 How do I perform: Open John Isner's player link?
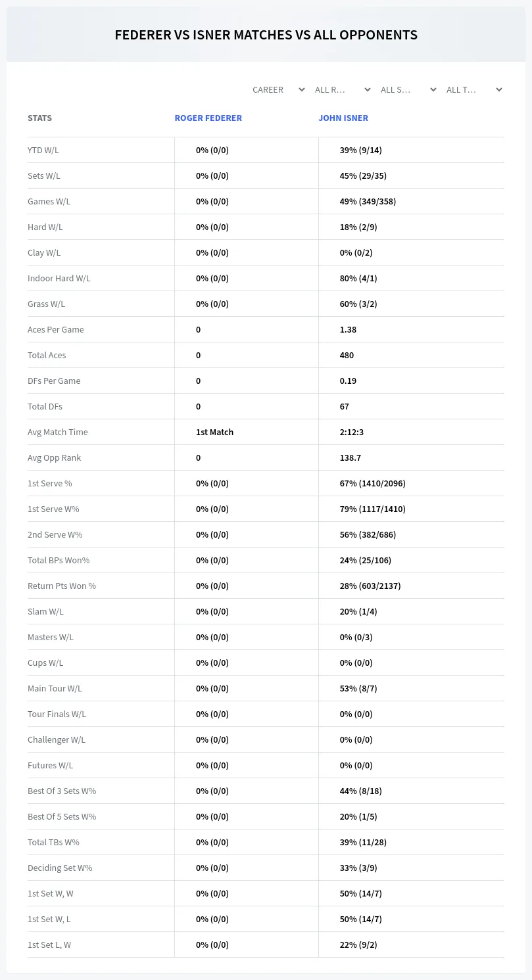click(x=343, y=118)
